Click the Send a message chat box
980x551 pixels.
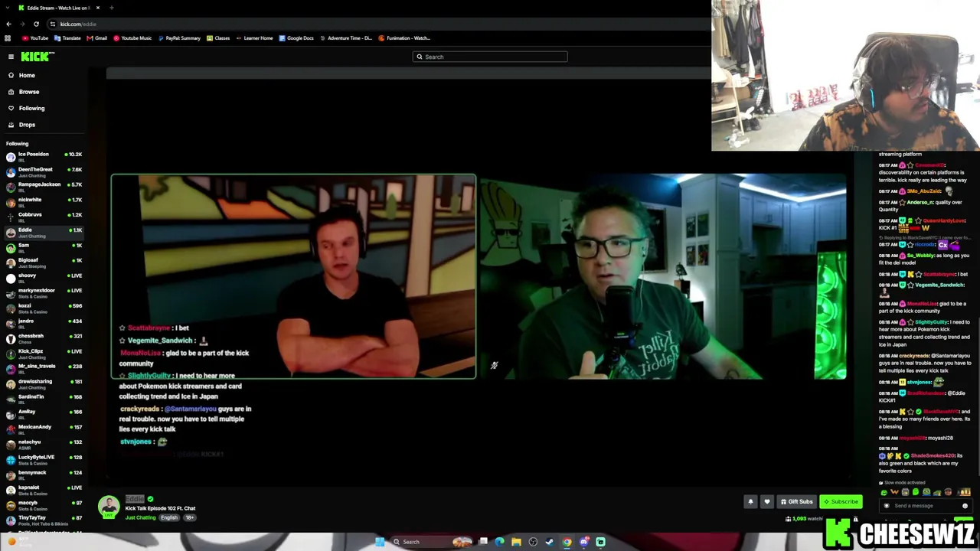point(926,506)
